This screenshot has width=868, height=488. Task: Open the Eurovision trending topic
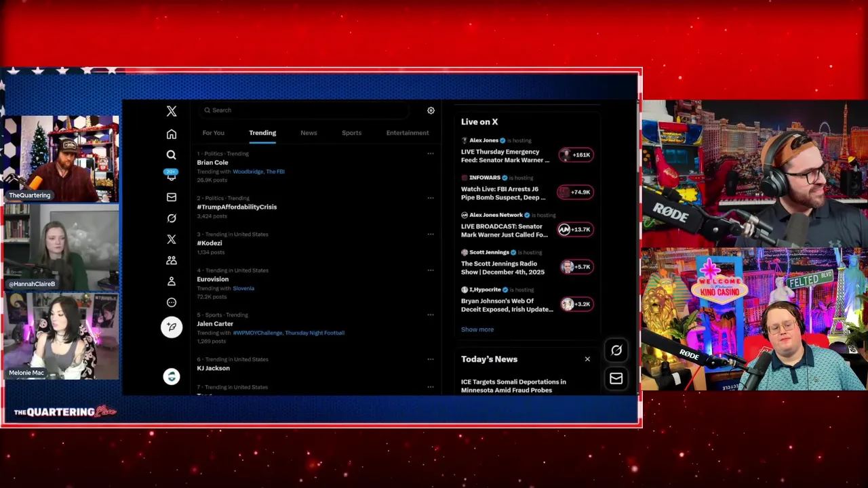[213, 279]
